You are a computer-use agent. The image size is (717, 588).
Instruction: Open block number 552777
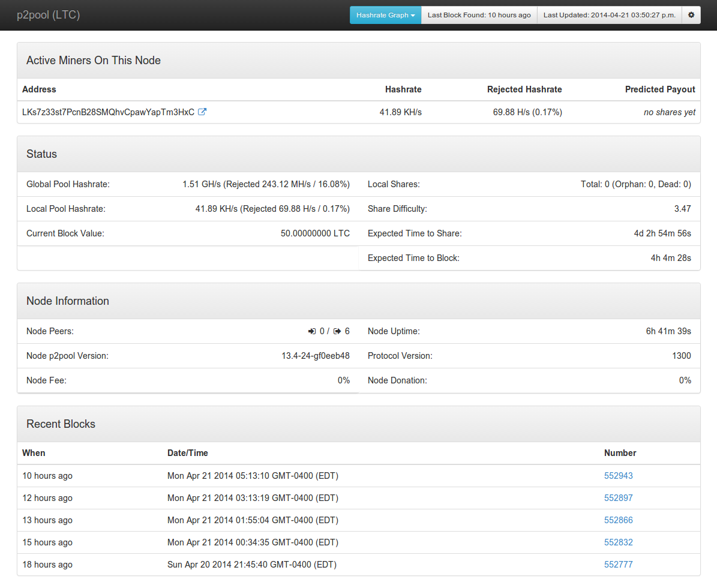click(x=618, y=565)
